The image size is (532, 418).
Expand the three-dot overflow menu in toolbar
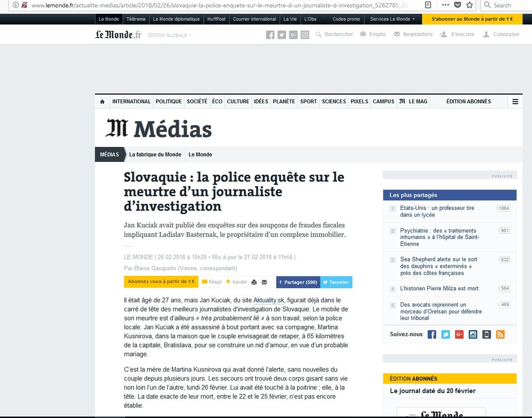pos(445,5)
